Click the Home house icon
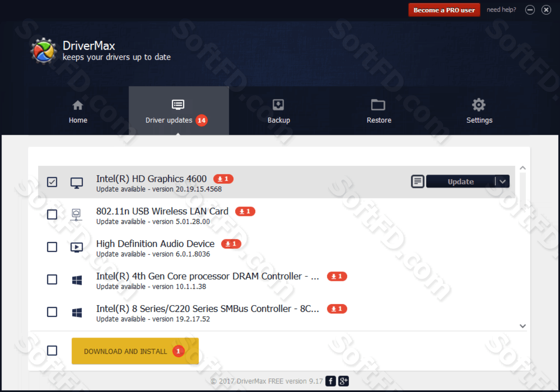The image size is (560, 392). 78,105
